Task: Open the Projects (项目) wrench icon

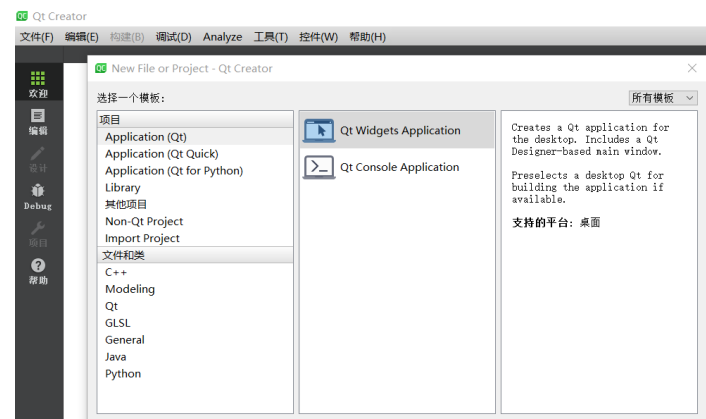Action: point(38,228)
